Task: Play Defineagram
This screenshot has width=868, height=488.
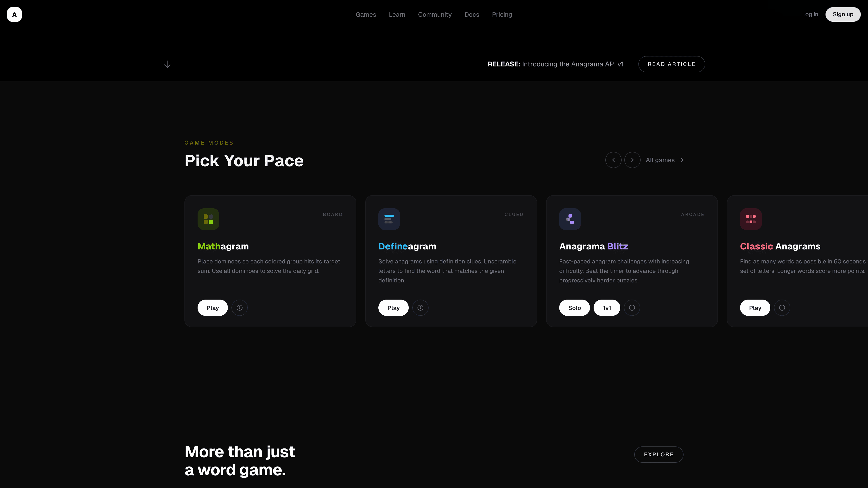Action: pyautogui.click(x=393, y=307)
